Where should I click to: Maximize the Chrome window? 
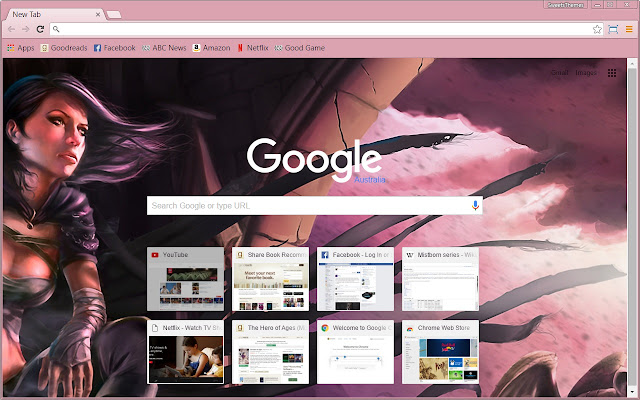pos(610,5)
